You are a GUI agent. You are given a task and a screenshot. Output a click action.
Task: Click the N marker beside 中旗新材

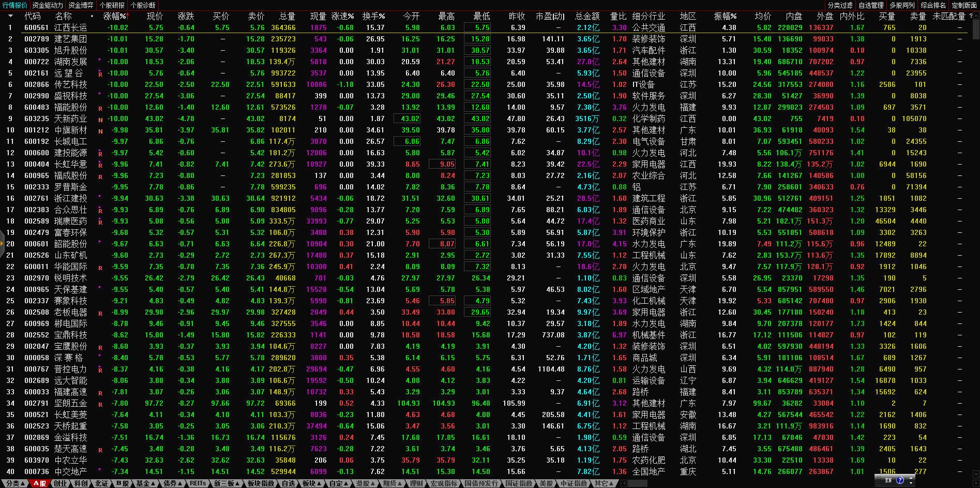[x=100, y=131]
